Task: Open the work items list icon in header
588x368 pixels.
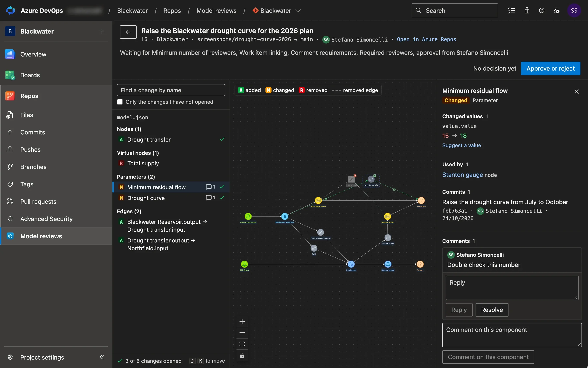Action: pyautogui.click(x=511, y=10)
